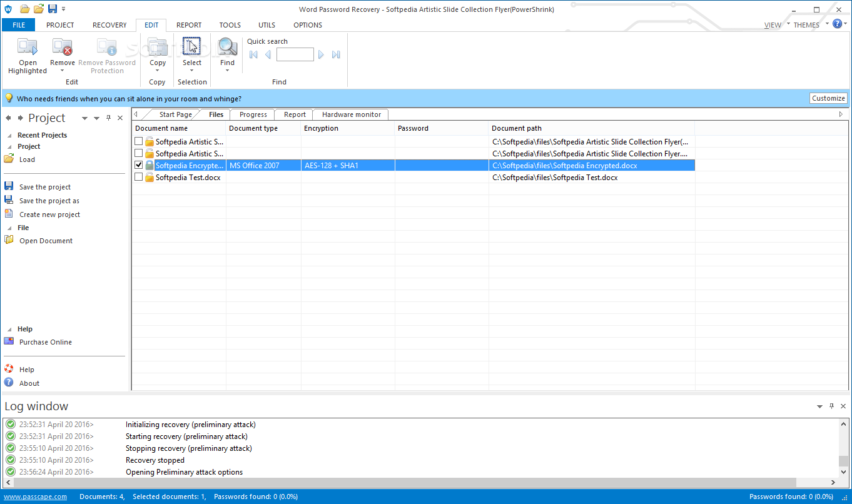Collapse the File section in Project panel
This screenshot has height=504, width=852.
click(9, 228)
